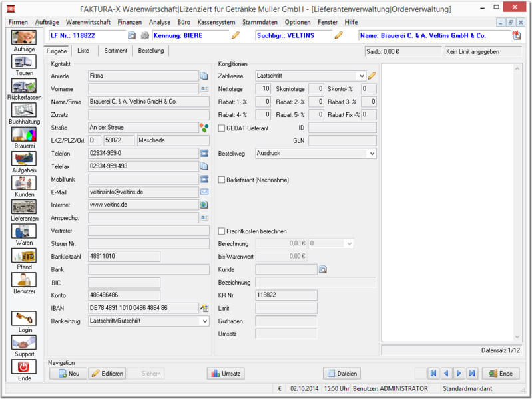This screenshot has width=532, height=399.
Task: Click the E-Mail input field
Action: (x=143, y=192)
